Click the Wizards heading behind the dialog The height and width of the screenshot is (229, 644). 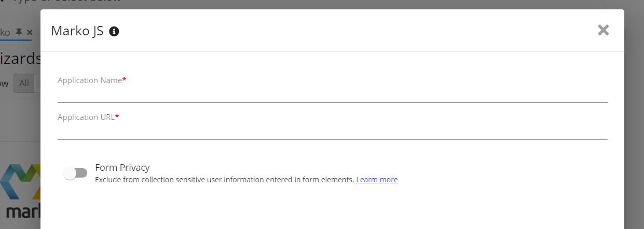21,58
